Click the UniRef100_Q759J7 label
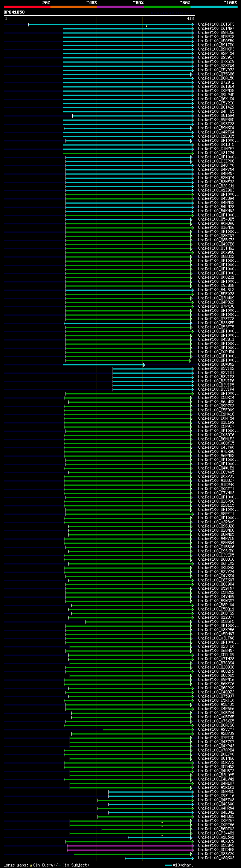The image size is (241, 868). 216,696
